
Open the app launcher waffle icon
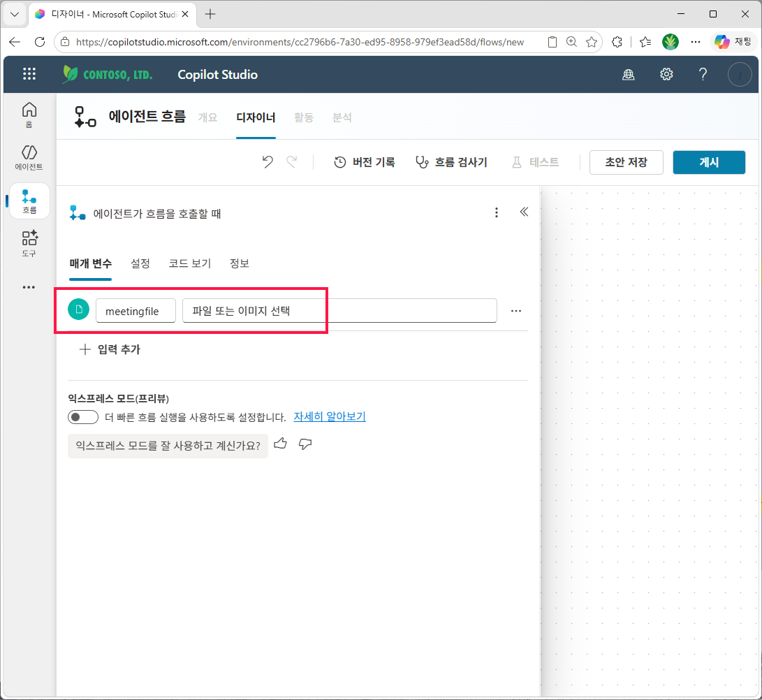click(29, 74)
